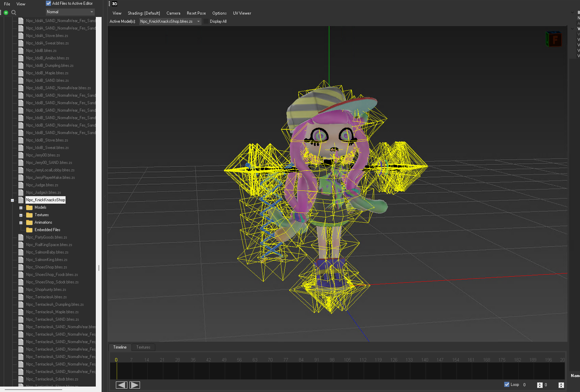Click file icon beside Npc_SalmonBaby.bfres.zs
Viewport: 580px width, 392px height.
point(21,252)
